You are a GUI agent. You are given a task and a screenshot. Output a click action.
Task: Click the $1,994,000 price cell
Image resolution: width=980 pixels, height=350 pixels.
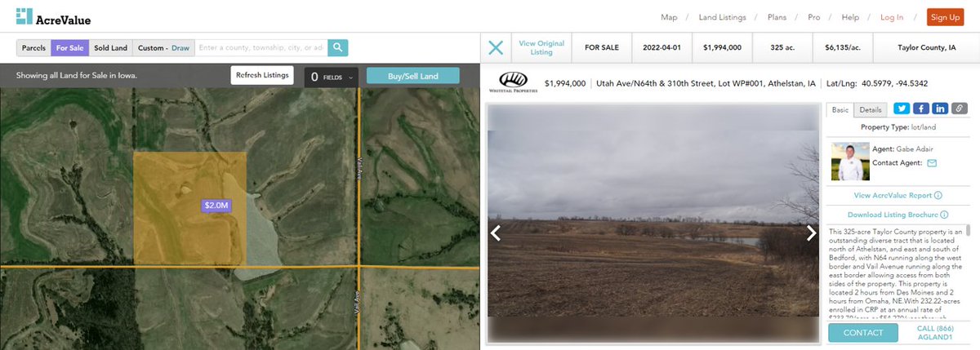[x=722, y=48]
